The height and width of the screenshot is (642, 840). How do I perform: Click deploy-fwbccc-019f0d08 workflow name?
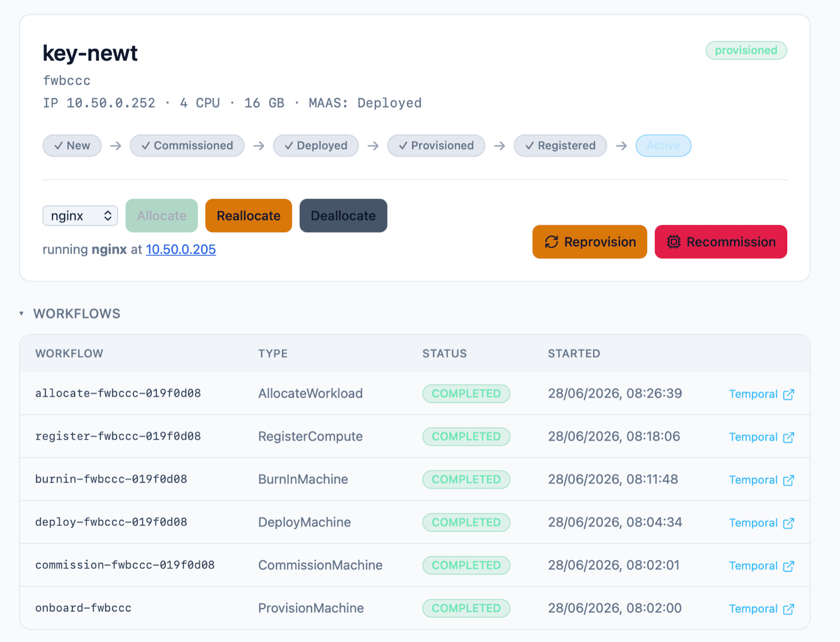[111, 522]
